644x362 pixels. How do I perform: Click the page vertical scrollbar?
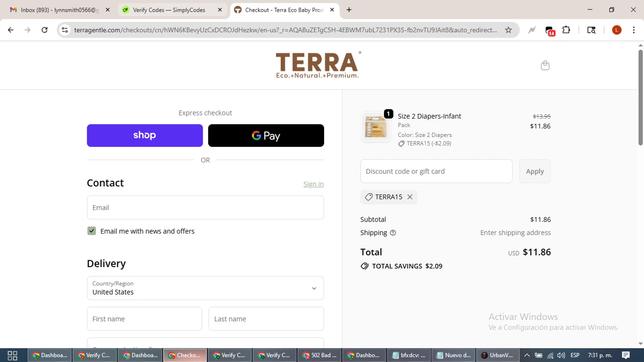pos(641,97)
